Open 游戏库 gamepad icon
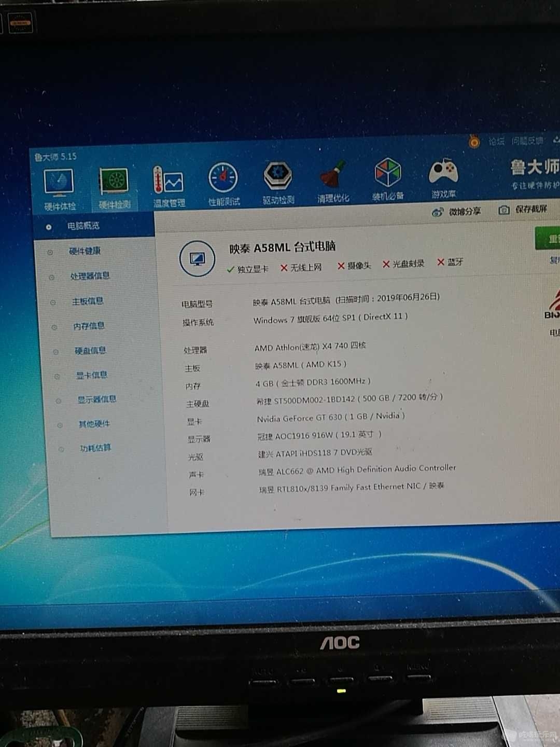 click(x=443, y=178)
